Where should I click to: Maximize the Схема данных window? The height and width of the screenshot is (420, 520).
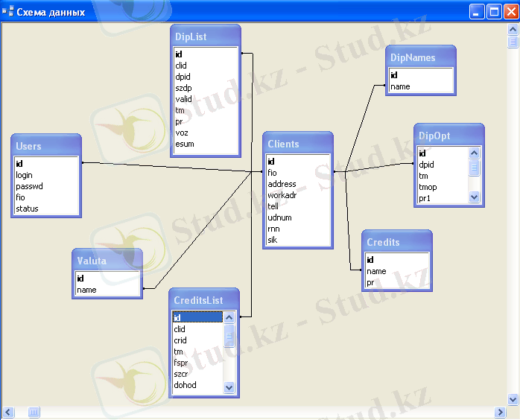point(494,12)
